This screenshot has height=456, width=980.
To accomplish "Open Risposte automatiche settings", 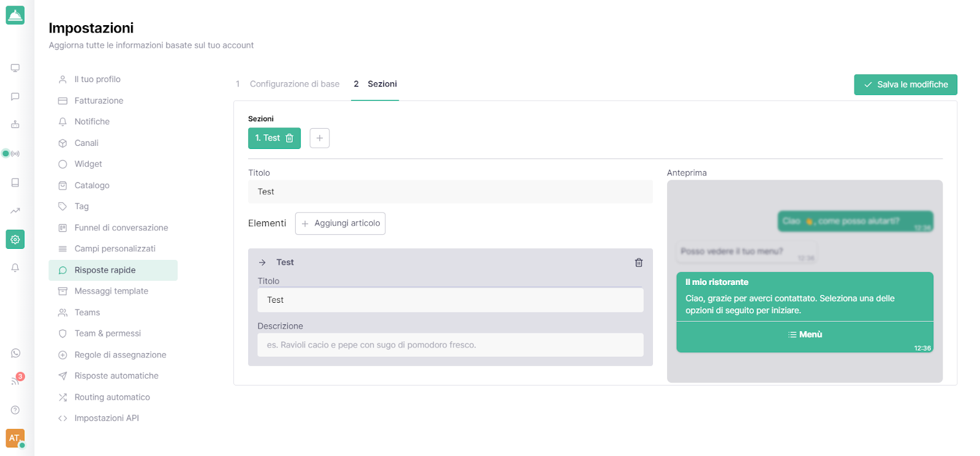I will (116, 376).
